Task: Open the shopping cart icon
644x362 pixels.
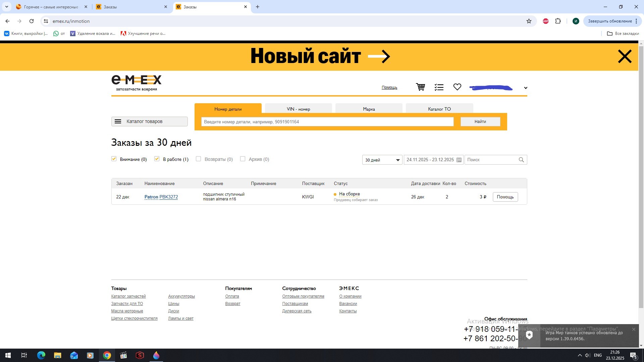Action: coord(420,87)
